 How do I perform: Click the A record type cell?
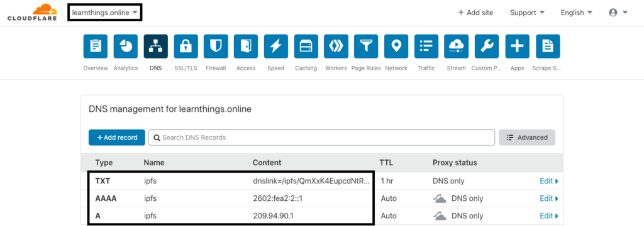98,216
